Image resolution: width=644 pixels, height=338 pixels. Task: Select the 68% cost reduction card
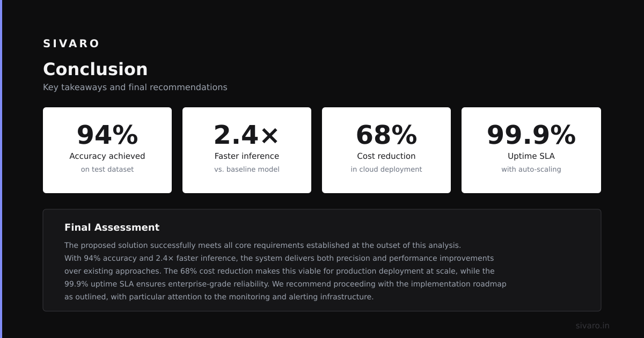386,150
